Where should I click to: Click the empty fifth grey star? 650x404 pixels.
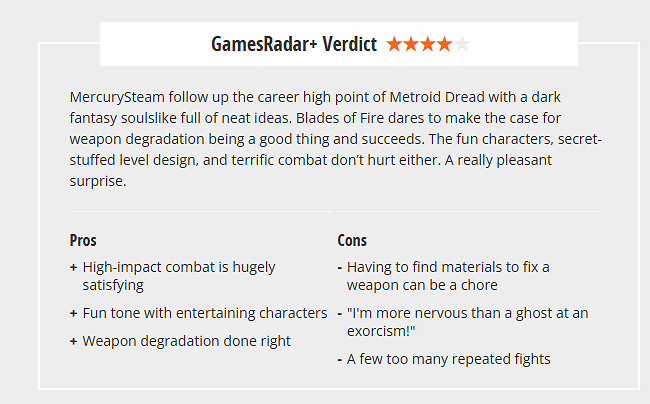point(462,44)
